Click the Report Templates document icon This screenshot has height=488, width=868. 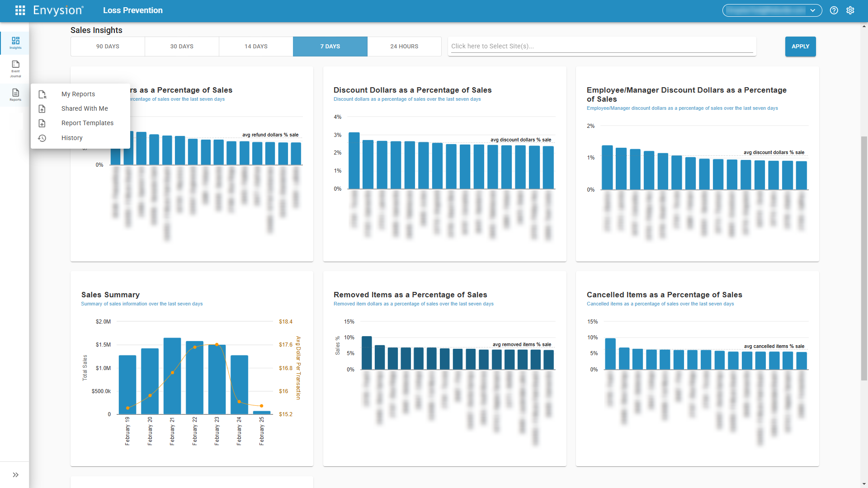click(42, 123)
